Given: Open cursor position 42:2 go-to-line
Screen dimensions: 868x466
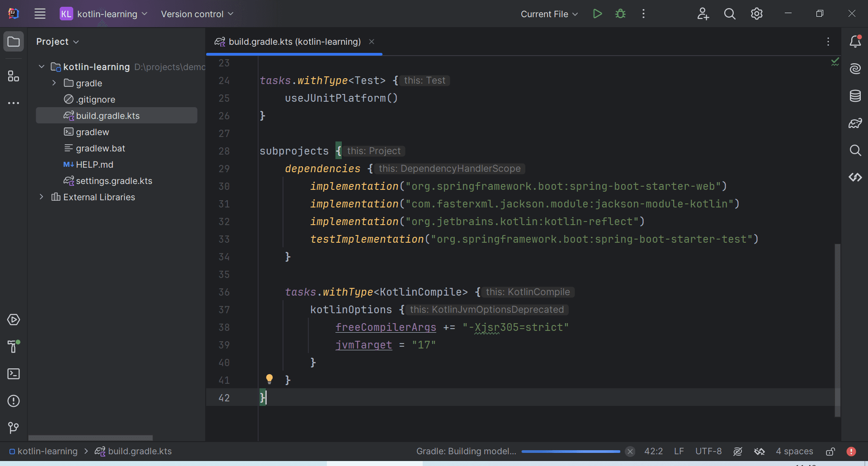Looking at the screenshot, I should tap(653, 451).
